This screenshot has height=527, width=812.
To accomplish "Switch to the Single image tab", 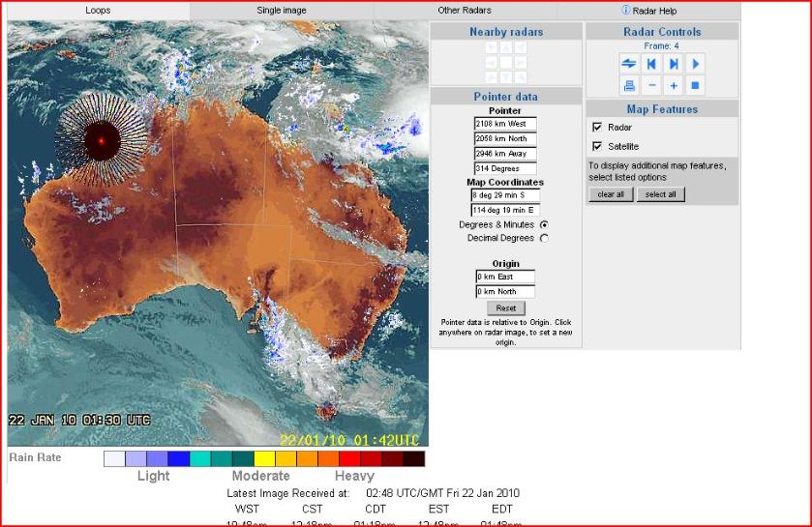I will (282, 11).
